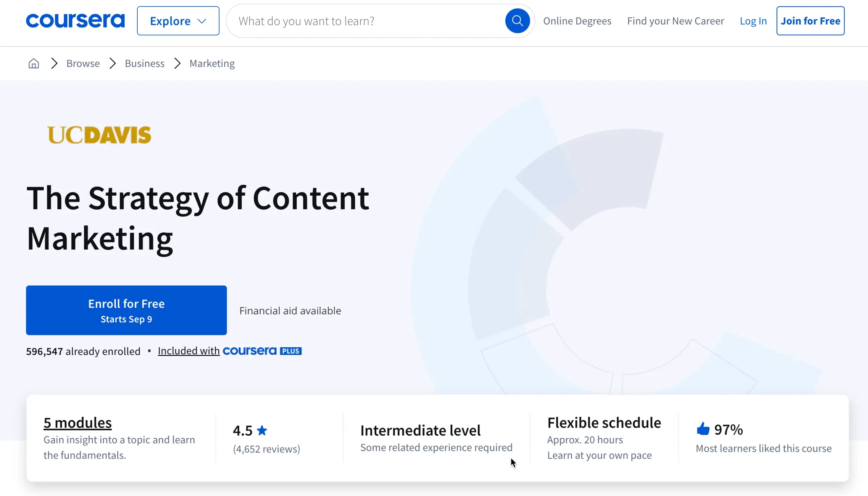Viewport: 868px width, 496px height.
Task: Go to the home breadcrumb icon
Action: click(x=34, y=63)
